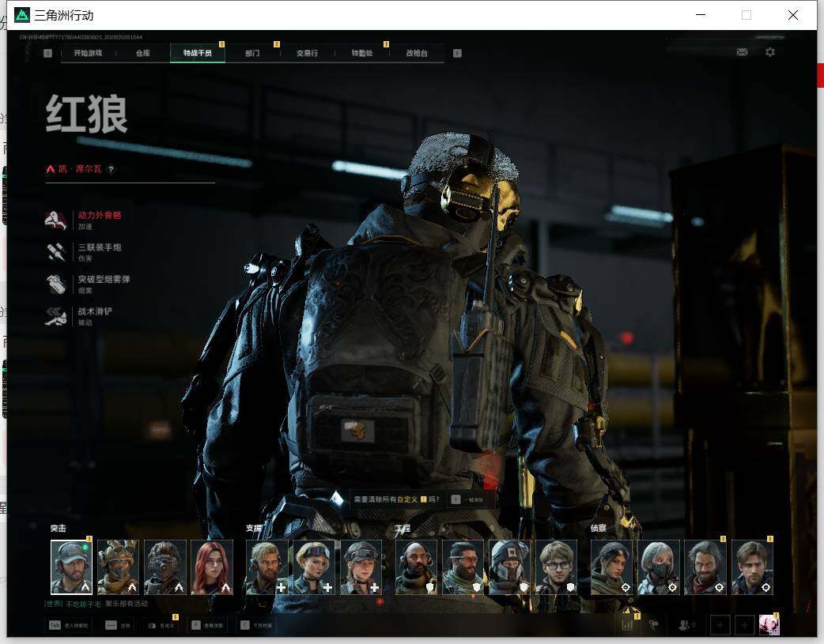Click the first empty squad slot plus
824x644 pixels.
pos(720,625)
